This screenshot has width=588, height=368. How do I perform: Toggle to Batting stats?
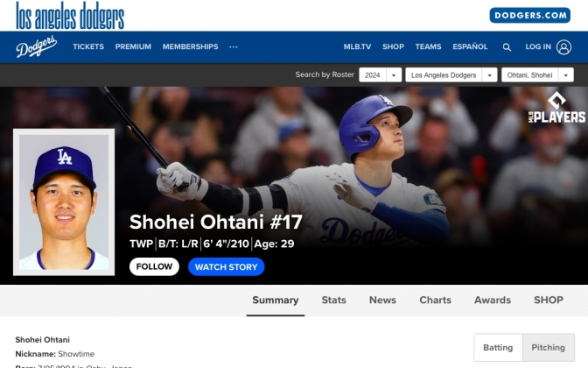pos(498,347)
